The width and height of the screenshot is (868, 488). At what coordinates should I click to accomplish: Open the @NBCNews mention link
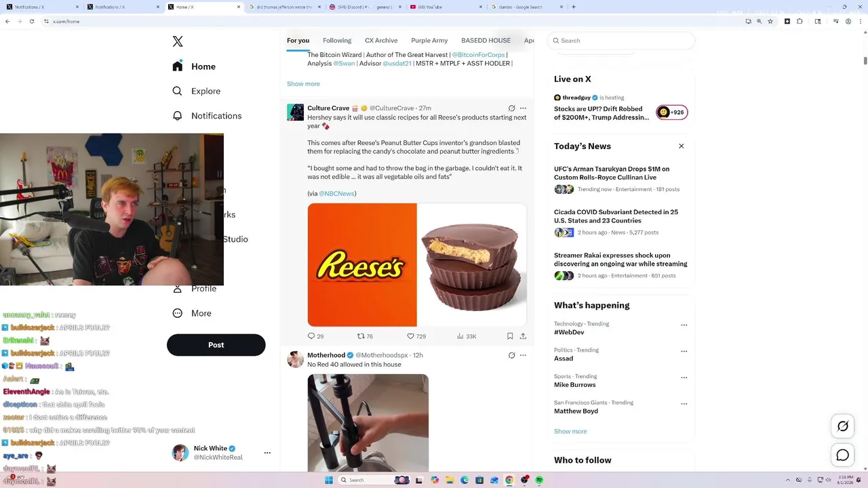[x=336, y=194]
